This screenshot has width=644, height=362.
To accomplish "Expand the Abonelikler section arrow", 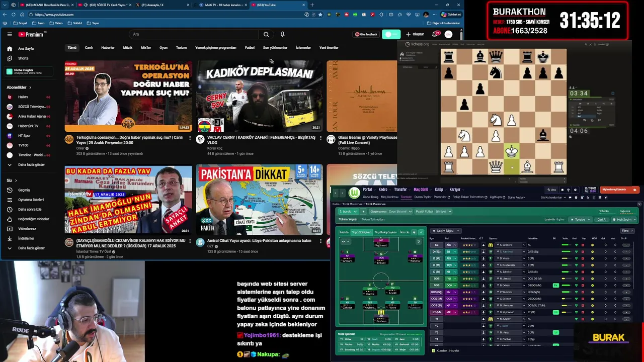I will pos(30,87).
